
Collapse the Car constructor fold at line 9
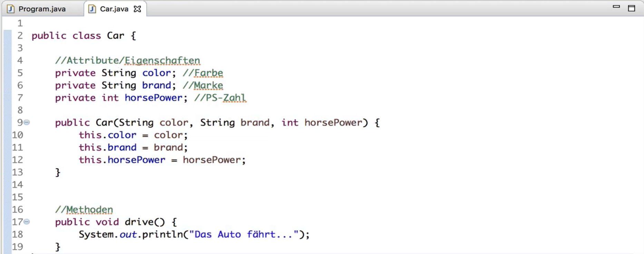coord(27,122)
